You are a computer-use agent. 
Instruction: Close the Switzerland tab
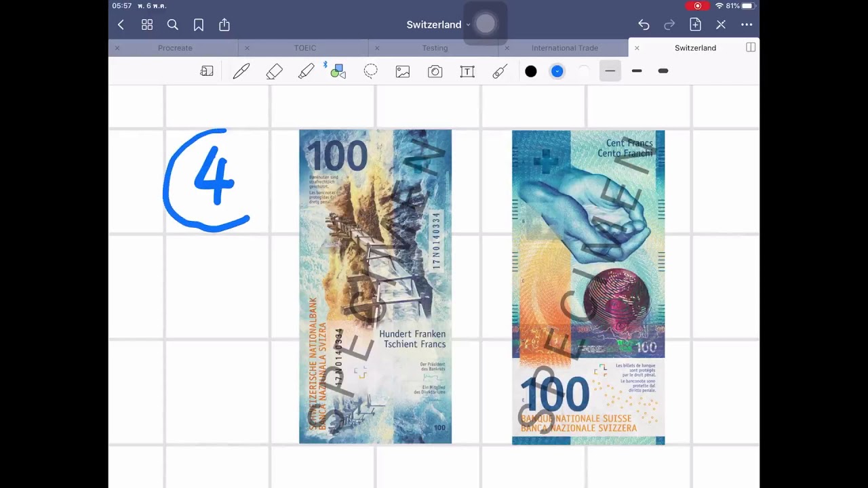pos(637,48)
